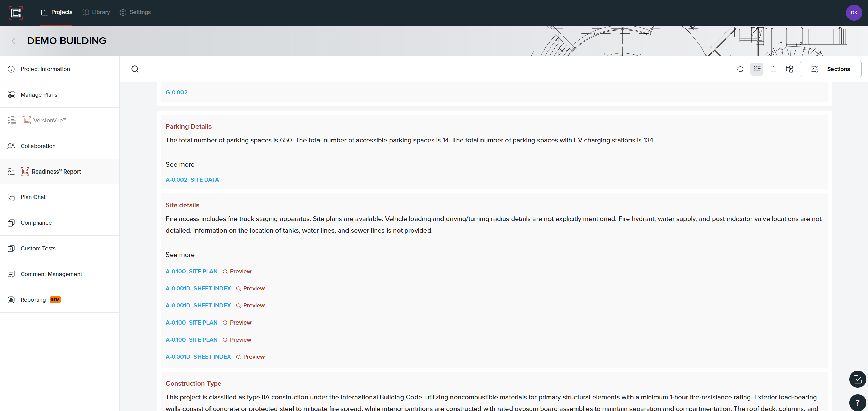Screen dimensions: 868x411
Task: Open the DK user avatar menu
Action: pyautogui.click(x=854, y=13)
